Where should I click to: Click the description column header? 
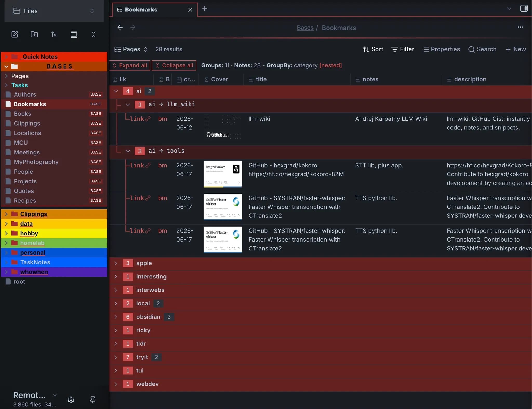pos(487,79)
